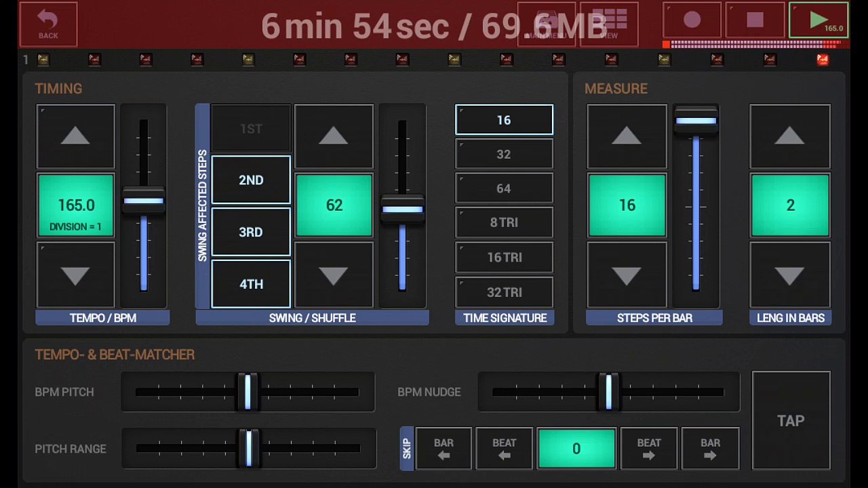Decrease Steps Per Bar with the down arrow
Image resolution: width=868 pixels, height=488 pixels.
tap(627, 274)
